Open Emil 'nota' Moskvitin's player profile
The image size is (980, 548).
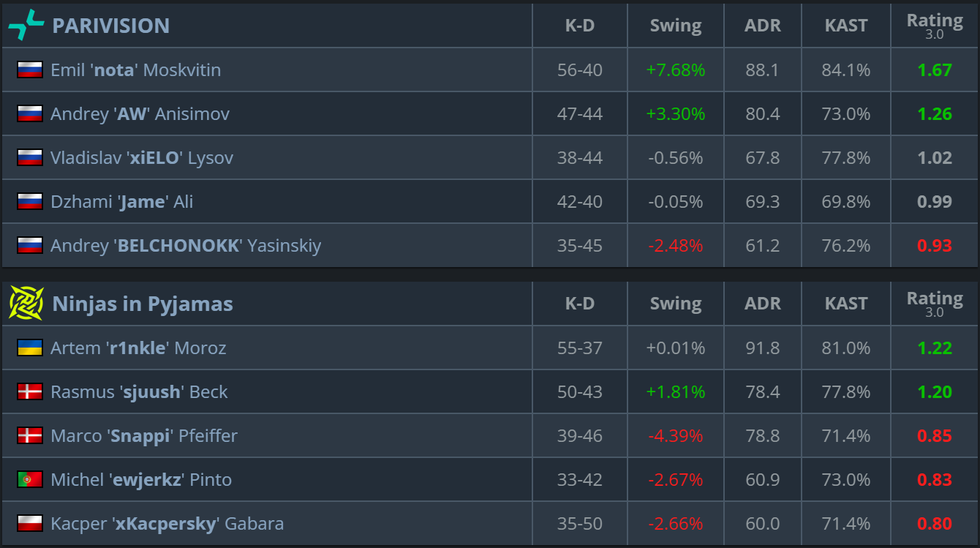(135, 70)
